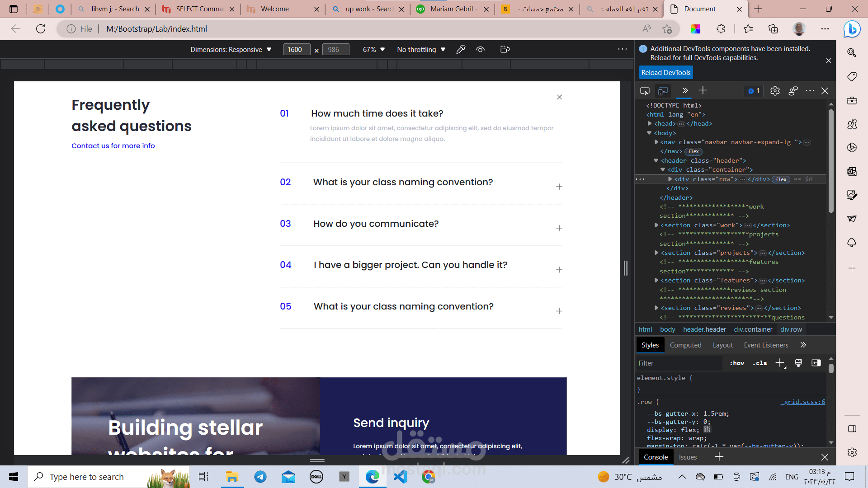Click the rotate screen icon
This screenshot has width=868, height=488.
(505, 49)
